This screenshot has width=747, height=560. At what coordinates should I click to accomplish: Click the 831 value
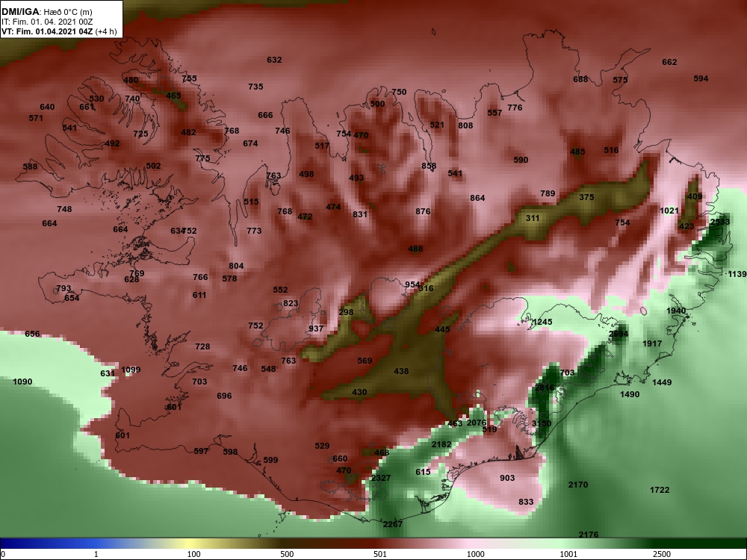click(360, 214)
